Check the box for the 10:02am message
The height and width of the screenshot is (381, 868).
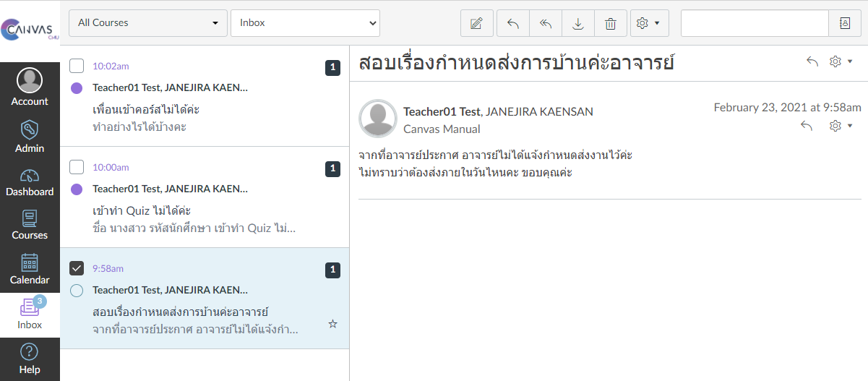click(77, 66)
